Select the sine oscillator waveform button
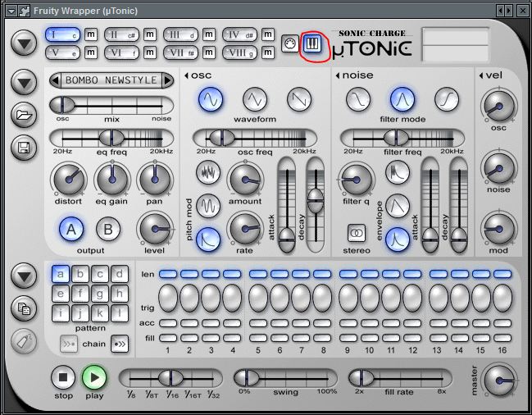Image resolution: width=532 pixels, height=415 pixels. pos(211,99)
